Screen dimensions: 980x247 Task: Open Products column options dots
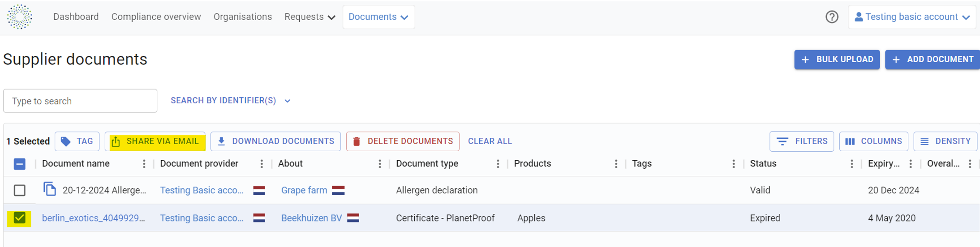point(616,164)
